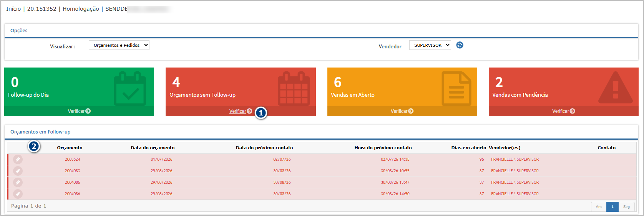Click the Opções panel title
644x216 pixels.
(x=19, y=31)
